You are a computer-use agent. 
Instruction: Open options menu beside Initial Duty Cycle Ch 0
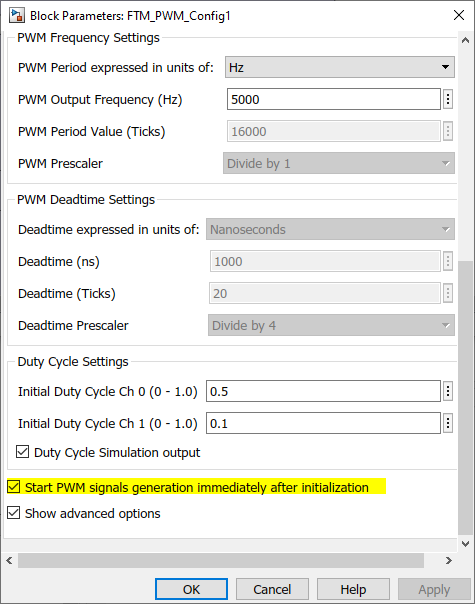(x=448, y=391)
